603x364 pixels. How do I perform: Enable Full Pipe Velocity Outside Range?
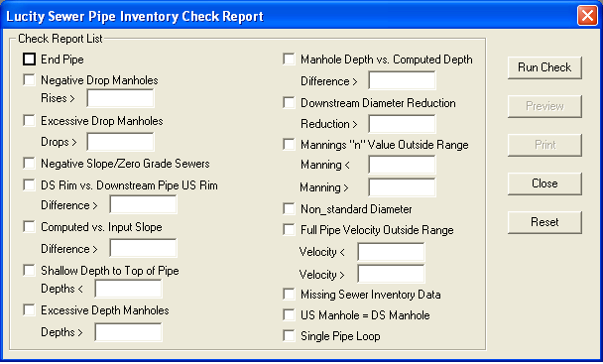click(289, 230)
